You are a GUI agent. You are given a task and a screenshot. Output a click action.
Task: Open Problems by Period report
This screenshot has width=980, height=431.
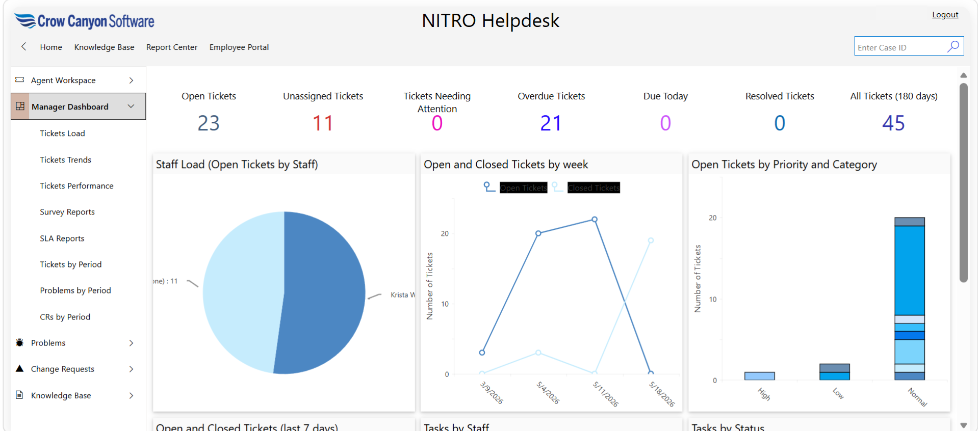click(x=75, y=290)
